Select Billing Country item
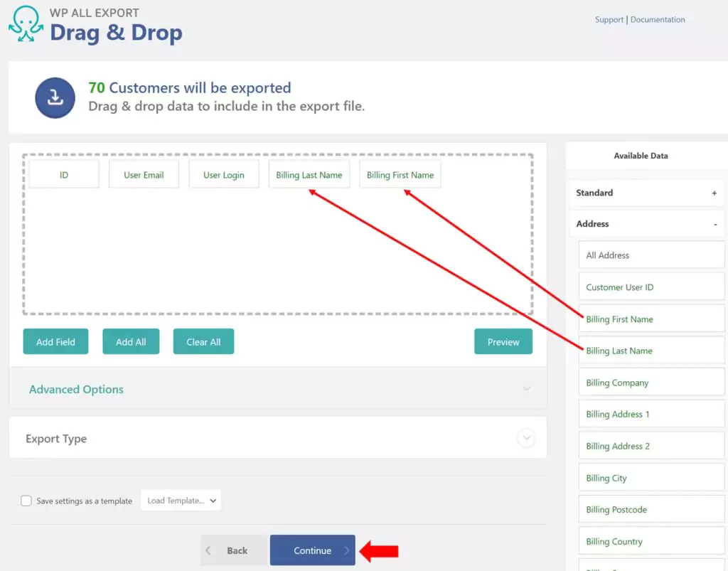 651,541
